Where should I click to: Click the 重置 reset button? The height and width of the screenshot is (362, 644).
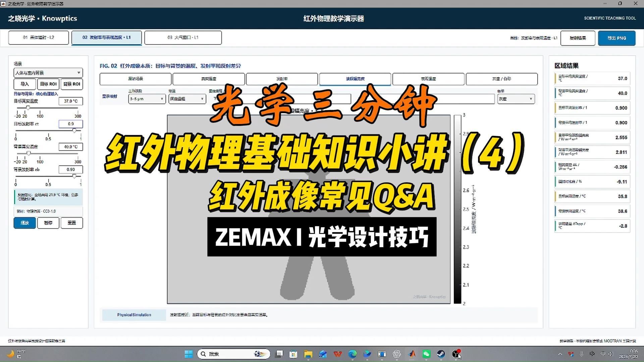pos(72,223)
